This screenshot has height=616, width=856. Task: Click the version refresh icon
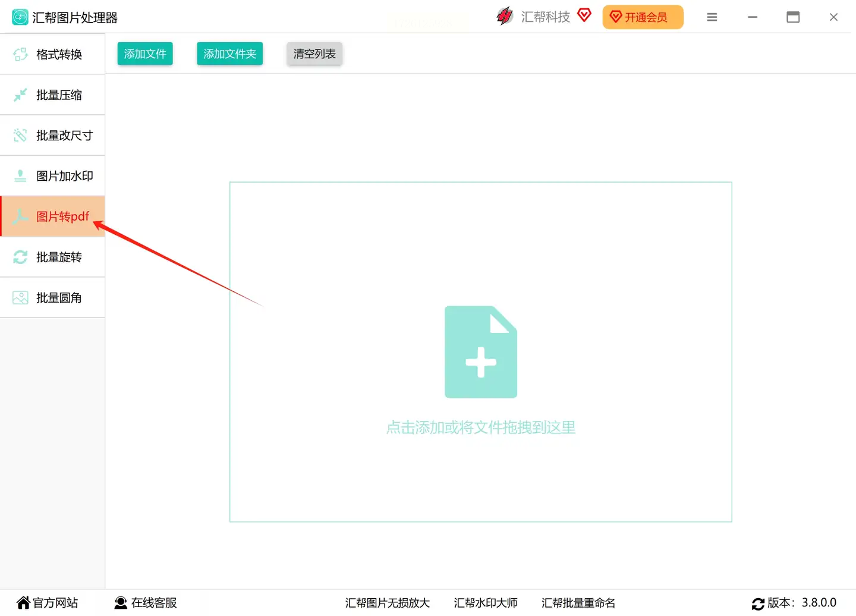coord(759,604)
